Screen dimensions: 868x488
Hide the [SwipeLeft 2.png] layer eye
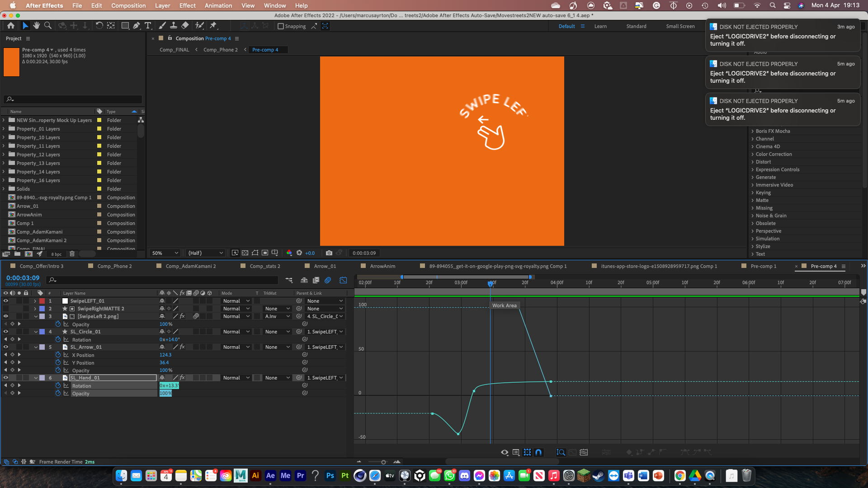click(6, 316)
